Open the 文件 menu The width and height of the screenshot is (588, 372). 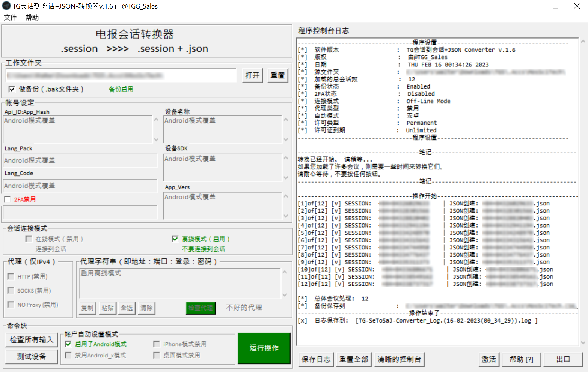[10, 18]
